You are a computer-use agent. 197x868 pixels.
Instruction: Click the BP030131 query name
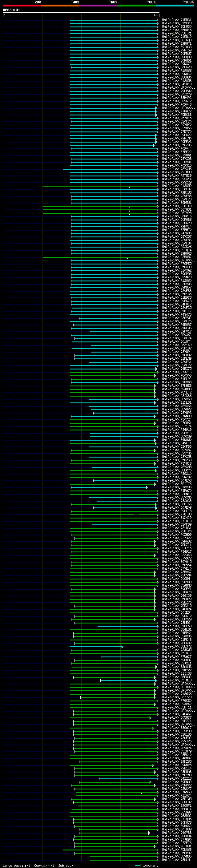(x=11, y=10)
